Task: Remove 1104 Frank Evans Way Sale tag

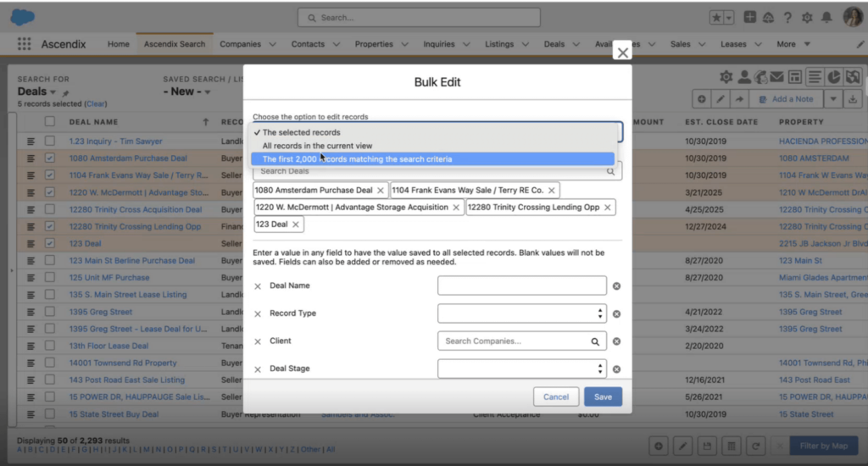Action: coord(551,191)
